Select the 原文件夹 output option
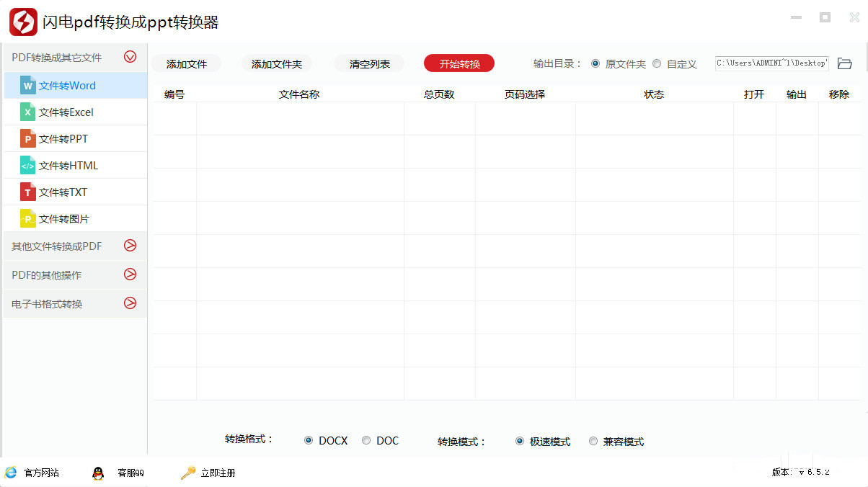 [595, 63]
